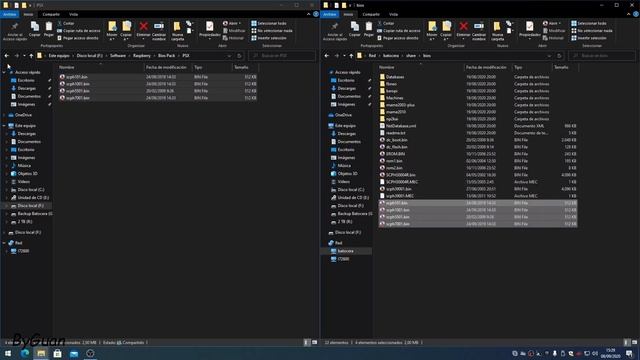The image size is (640, 360).
Task: Click Pegar acceso directo in left window
Action: point(78,38)
